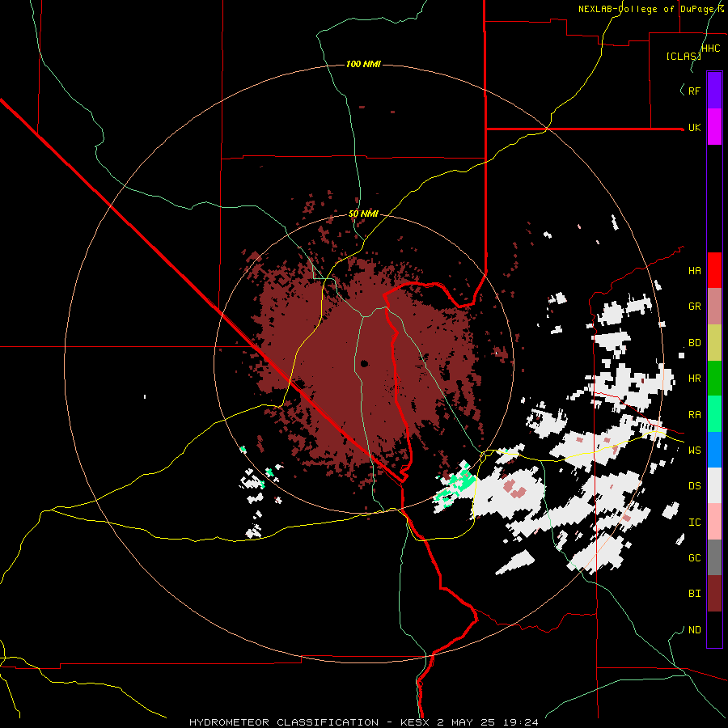Click the HR legend label

point(694,379)
